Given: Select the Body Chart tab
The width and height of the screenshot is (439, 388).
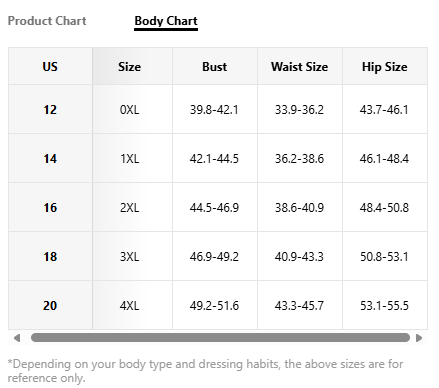Looking at the screenshot, I should point(166,21).
